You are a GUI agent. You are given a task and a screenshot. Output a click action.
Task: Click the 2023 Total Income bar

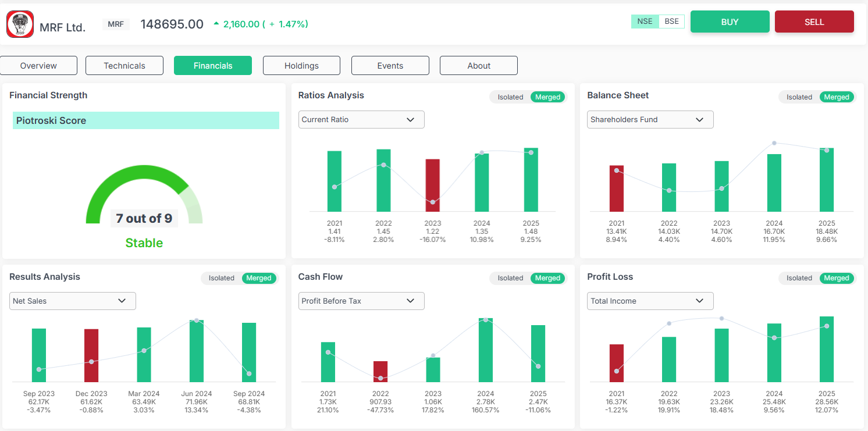click(721, 355)
